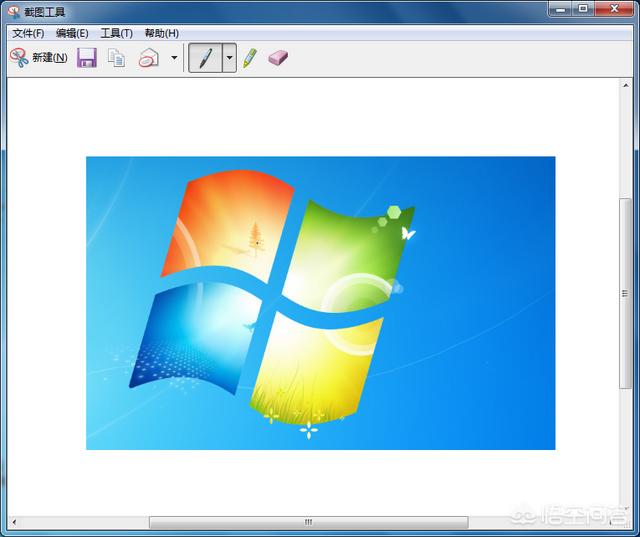Image resolution: width=640 pixels, height=537 pixels.
Task: Click the 新建(N) button label
Action: coord(50,58)
